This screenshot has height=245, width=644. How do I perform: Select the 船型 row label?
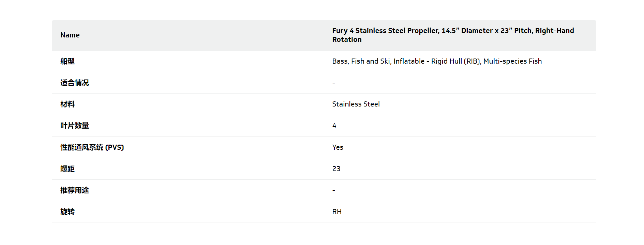coord(68,61)
